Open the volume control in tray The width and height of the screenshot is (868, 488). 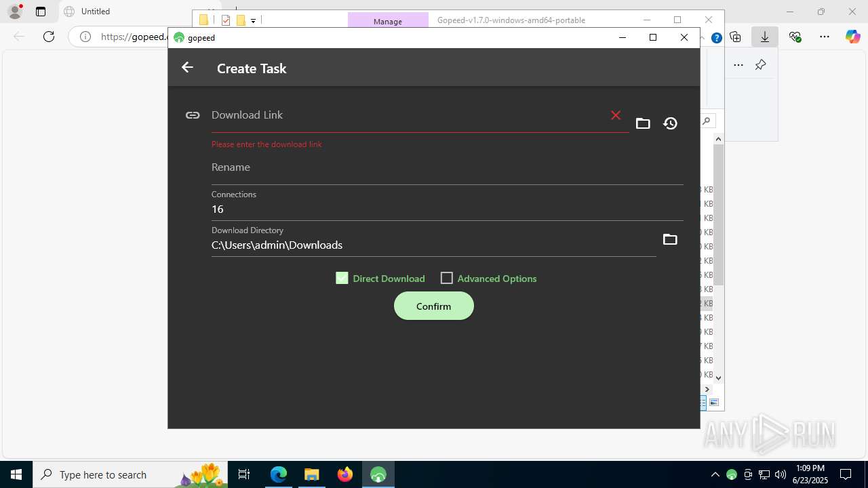tap(781, 474)
